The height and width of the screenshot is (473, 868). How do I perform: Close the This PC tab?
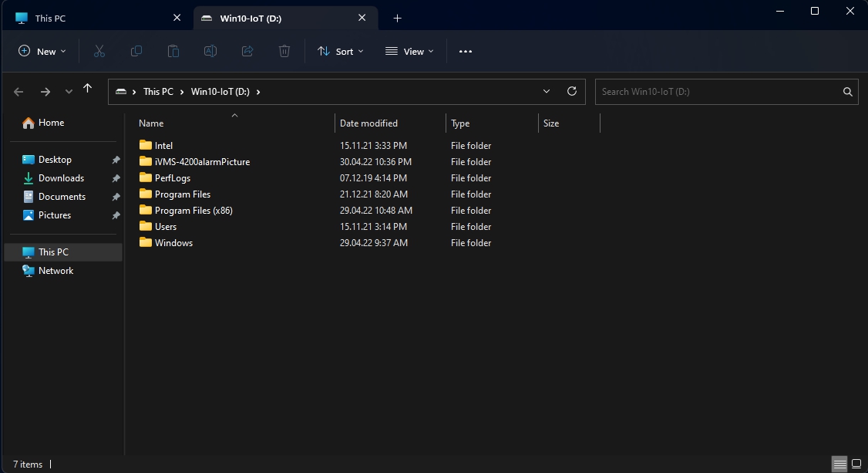(177, 18)
